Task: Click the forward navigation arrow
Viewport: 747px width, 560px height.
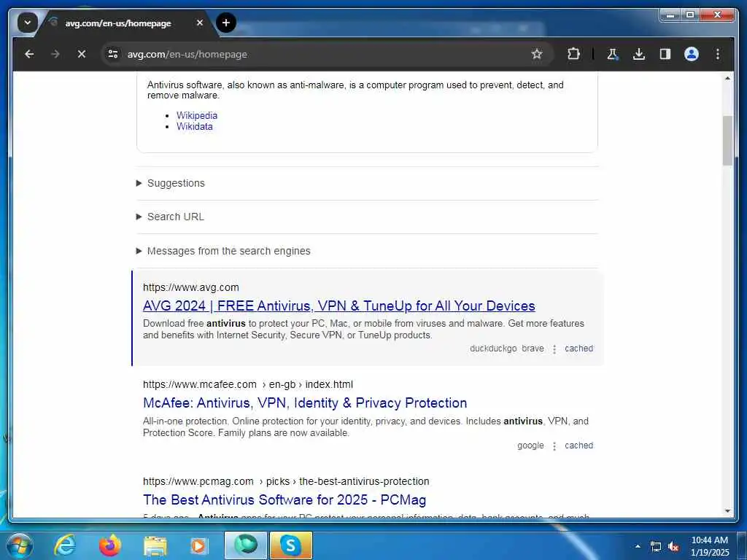Action: tap(55, 54)
